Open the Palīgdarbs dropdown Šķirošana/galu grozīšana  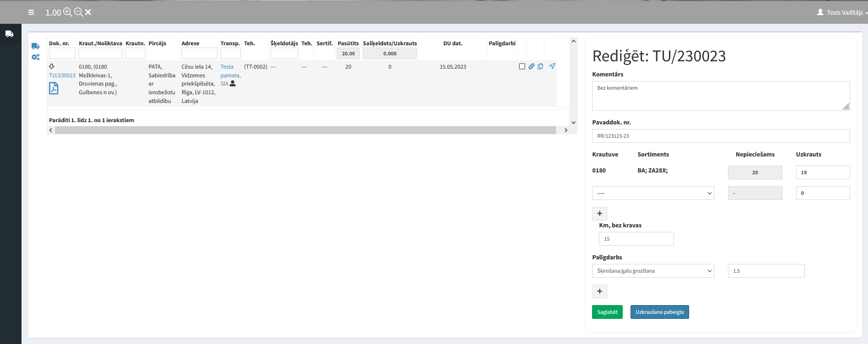click(x=652, y=271)
